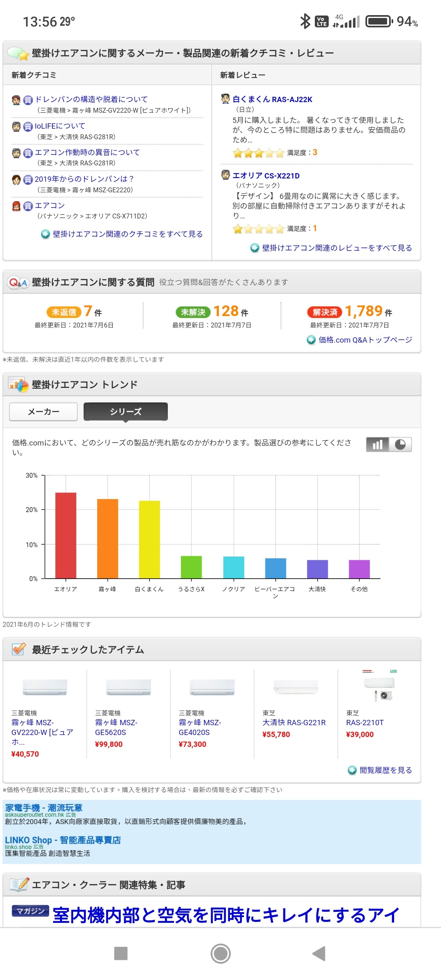Click arrow icon beside クチコミをすべて見る

click(45, 234)
